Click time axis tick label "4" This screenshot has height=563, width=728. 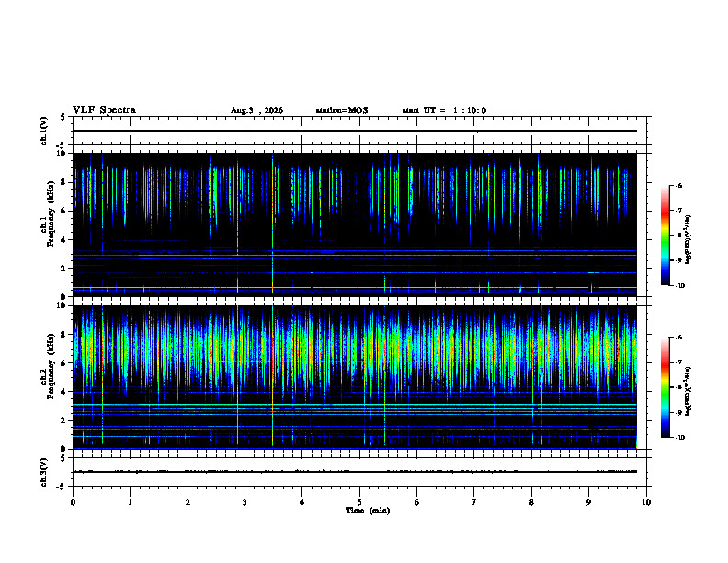click(x=302, y=502)
